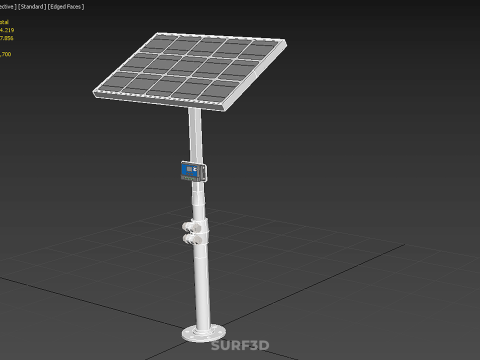Select the lower clamp knob on the pole

point(193,239)
